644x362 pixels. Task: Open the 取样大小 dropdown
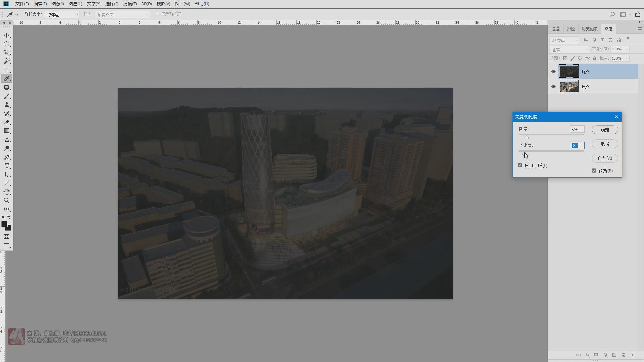(x=62, y=15)
